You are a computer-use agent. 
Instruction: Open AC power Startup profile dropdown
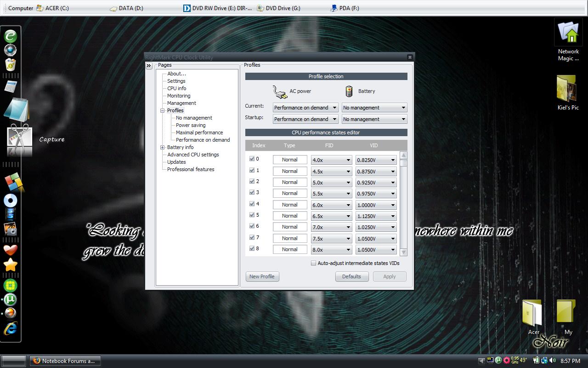tap(305, 119)
